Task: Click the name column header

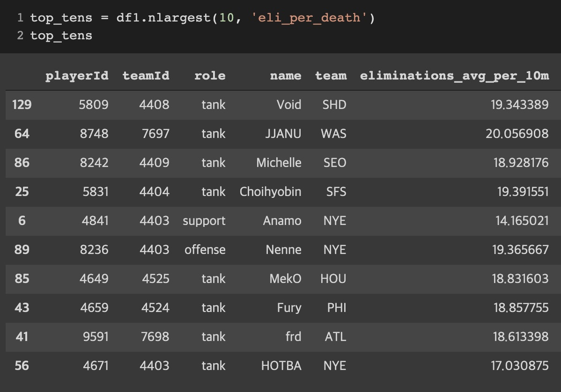Action: pyautogui.click(x=286, y=76)
